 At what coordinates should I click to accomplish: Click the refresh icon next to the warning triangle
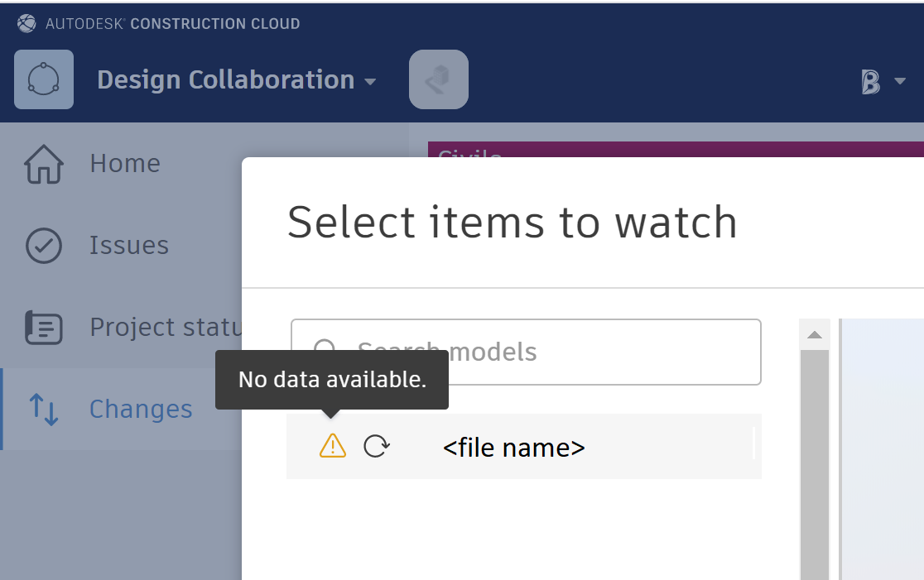click(x=377, y=446)
